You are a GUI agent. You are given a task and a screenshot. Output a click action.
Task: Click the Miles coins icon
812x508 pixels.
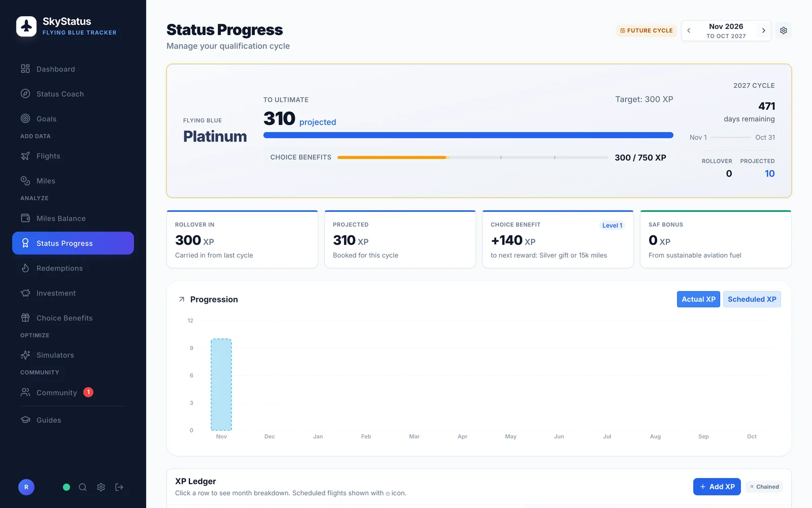[x=25, y=180]
